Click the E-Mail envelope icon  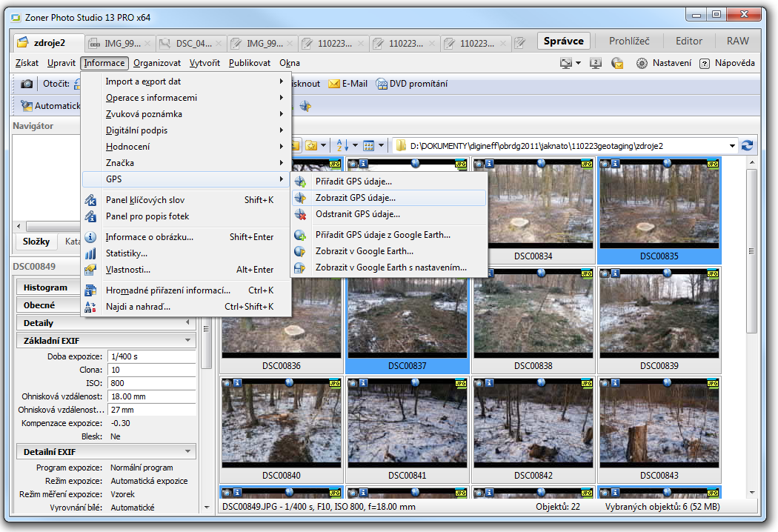(334, 84)
